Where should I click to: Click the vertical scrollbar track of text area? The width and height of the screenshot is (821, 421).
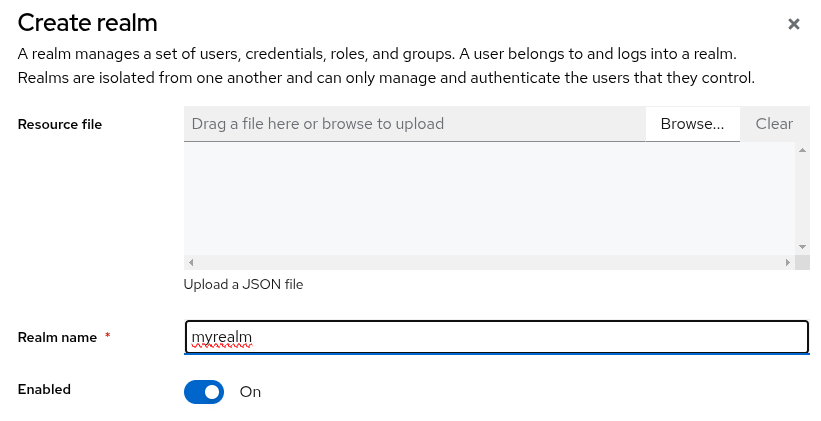(802, 198)
